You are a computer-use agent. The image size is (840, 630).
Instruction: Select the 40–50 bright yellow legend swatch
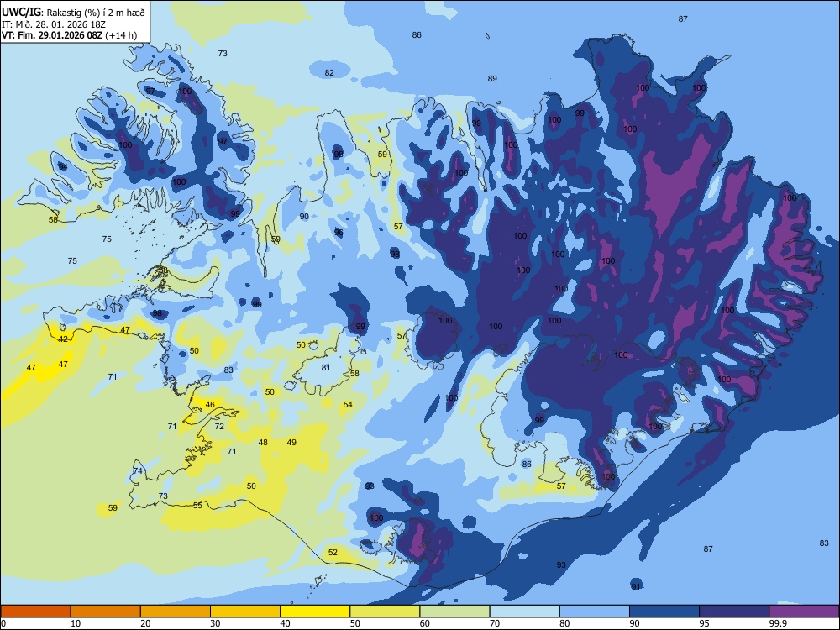click(315, 612)
